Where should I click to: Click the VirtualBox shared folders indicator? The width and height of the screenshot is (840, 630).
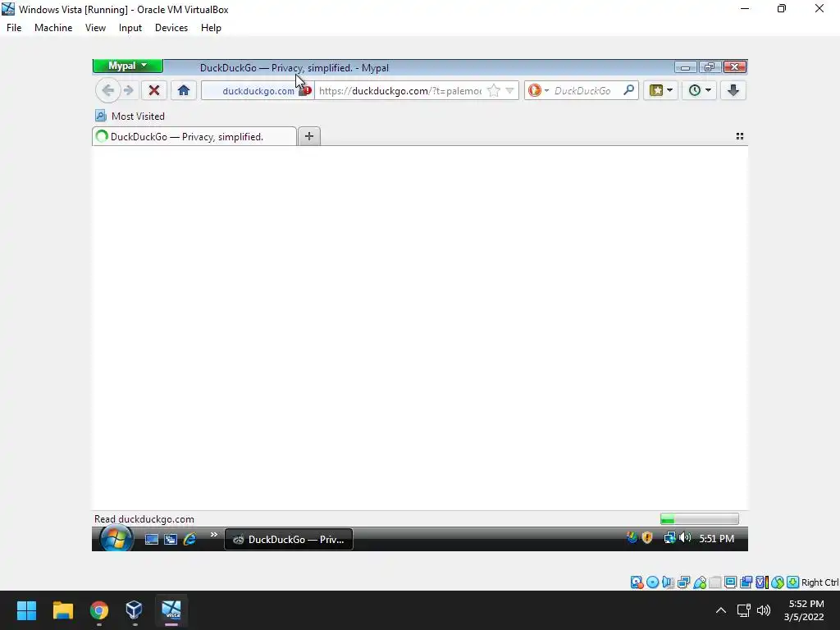(714, 582)
